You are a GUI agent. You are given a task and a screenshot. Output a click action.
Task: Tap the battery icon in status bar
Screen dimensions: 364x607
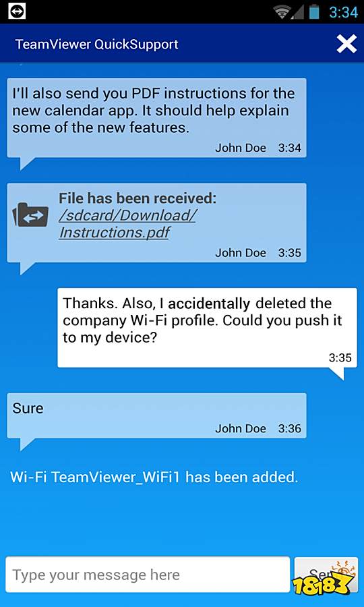tap(314, 11)
